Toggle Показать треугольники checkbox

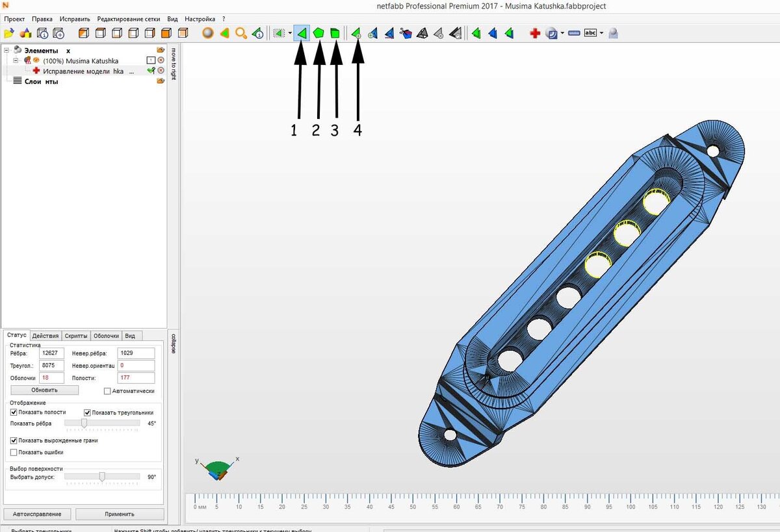[x=87, y=412]
